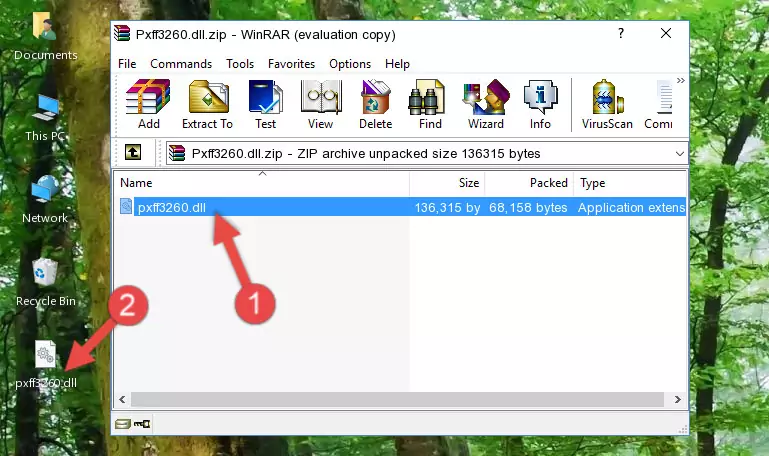Select the Documents desktop icon
This screenshot has height=456, width=769.
pyautogui.click(x=45, y=36)
